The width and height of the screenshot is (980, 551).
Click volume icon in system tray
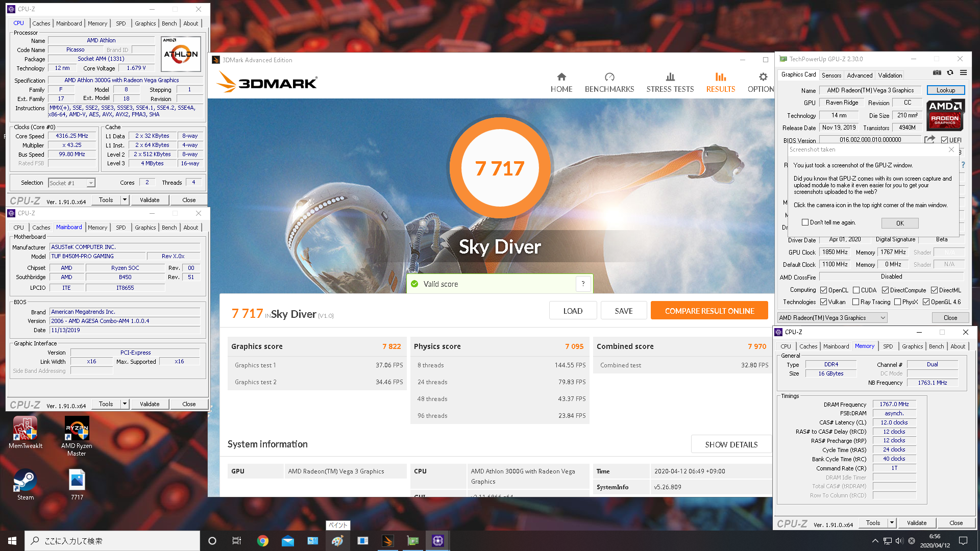pyautogui.click(x=899, y=541)
